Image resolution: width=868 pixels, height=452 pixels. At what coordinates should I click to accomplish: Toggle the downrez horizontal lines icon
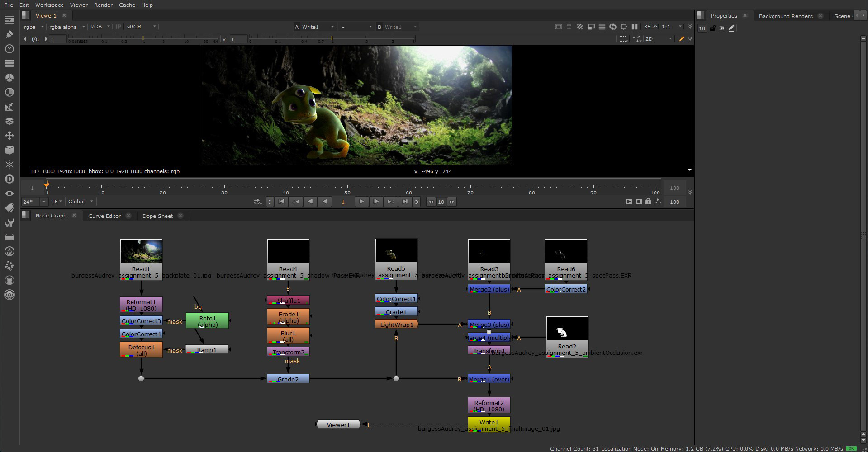click(x=602, y=27)
